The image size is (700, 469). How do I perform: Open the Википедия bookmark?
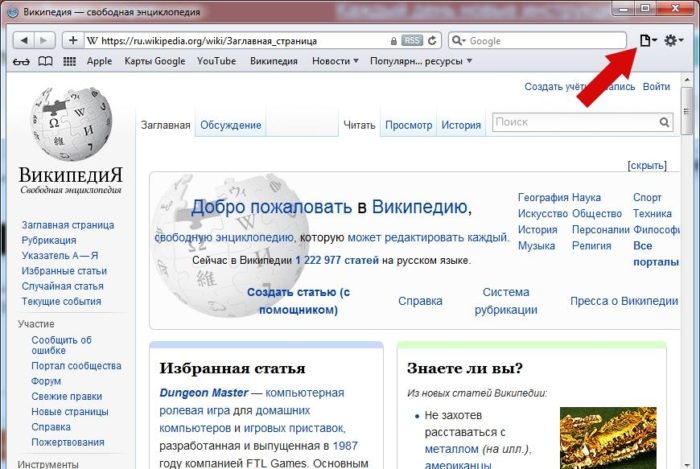point(274,61)
